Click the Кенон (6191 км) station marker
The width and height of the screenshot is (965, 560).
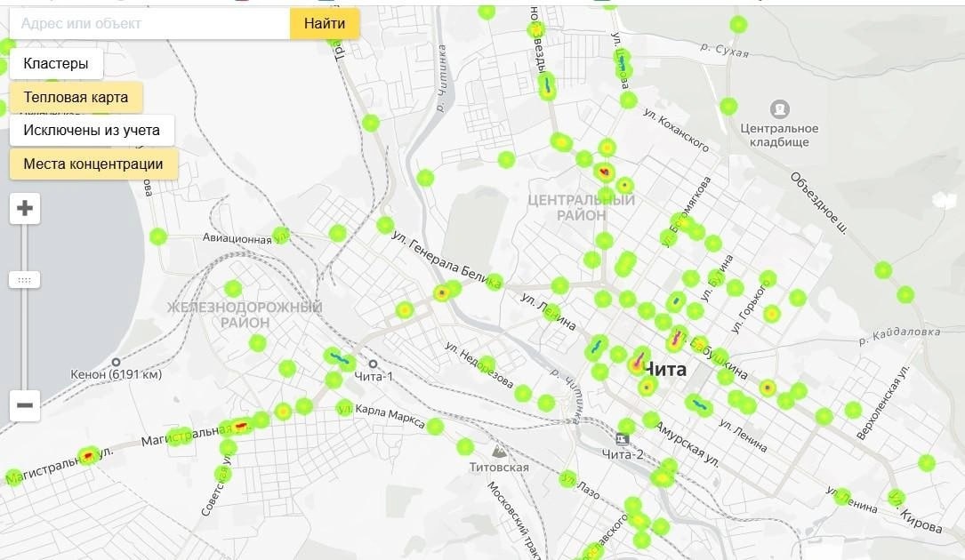[x=116, y=362]
